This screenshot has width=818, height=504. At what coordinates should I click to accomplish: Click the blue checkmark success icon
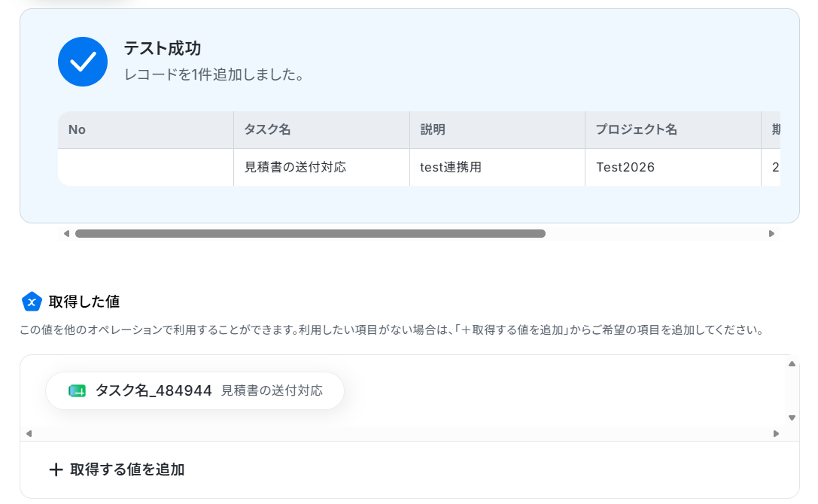83,62
